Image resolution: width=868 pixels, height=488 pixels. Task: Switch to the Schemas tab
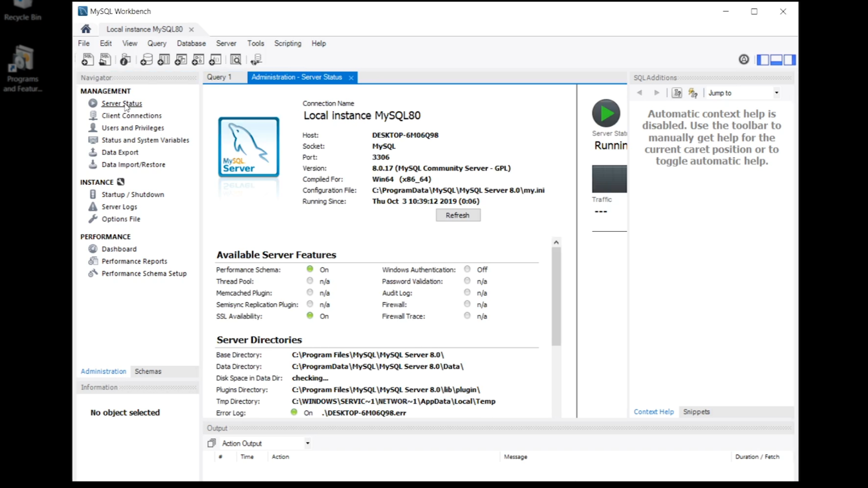[x=148, y=371]
